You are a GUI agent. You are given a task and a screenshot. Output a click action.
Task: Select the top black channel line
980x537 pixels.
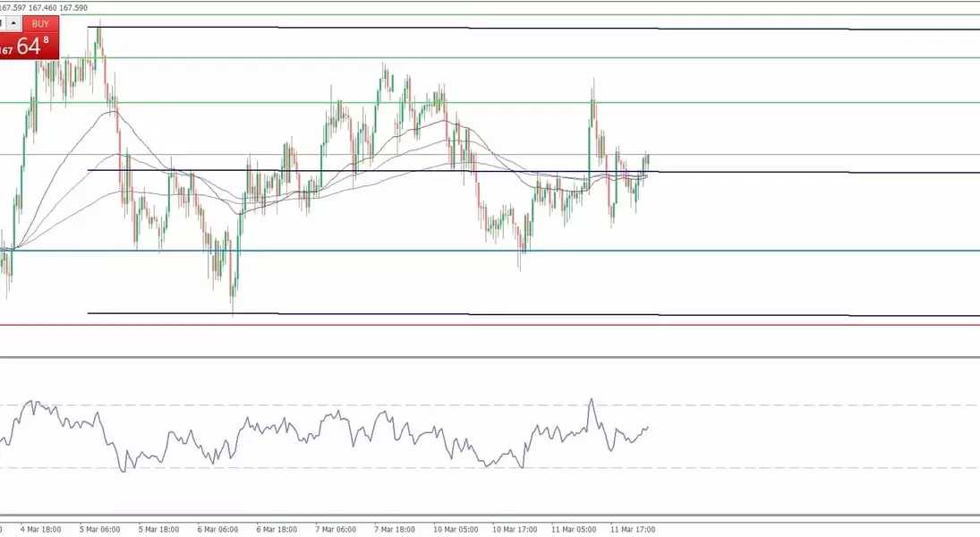coord(537,29)
